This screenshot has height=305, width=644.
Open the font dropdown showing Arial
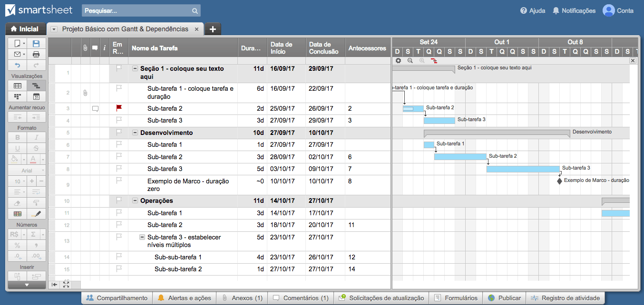tap(27, 171)
